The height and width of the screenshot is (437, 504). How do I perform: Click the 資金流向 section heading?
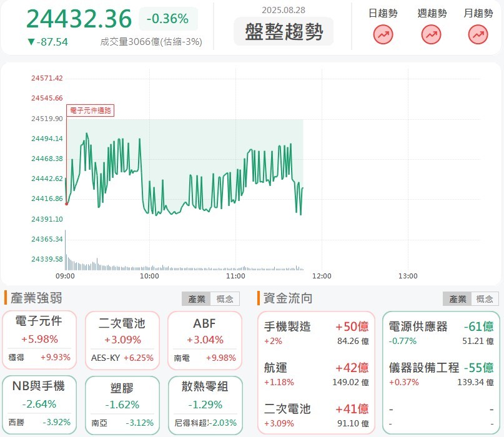(288, 298)
